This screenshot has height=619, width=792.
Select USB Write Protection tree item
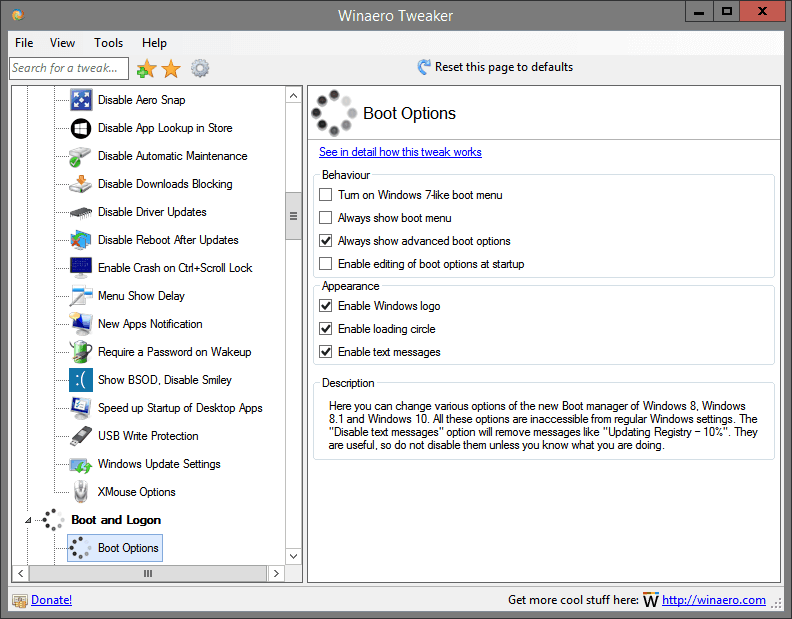pyautogui.click(x=148, y=436)
